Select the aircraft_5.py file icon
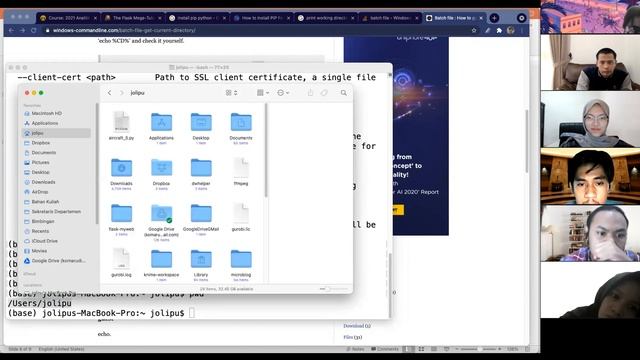Viewport: 640px width, 360px height. [121, 122]
